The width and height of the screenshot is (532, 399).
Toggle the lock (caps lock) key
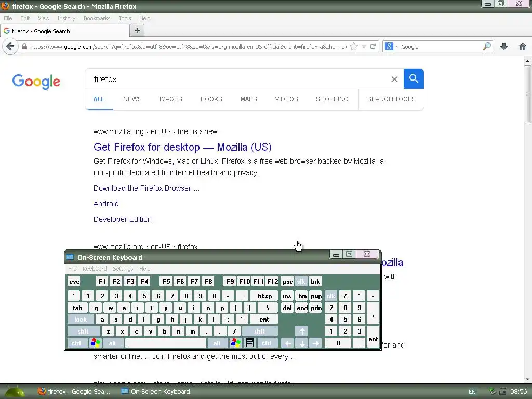81,320
